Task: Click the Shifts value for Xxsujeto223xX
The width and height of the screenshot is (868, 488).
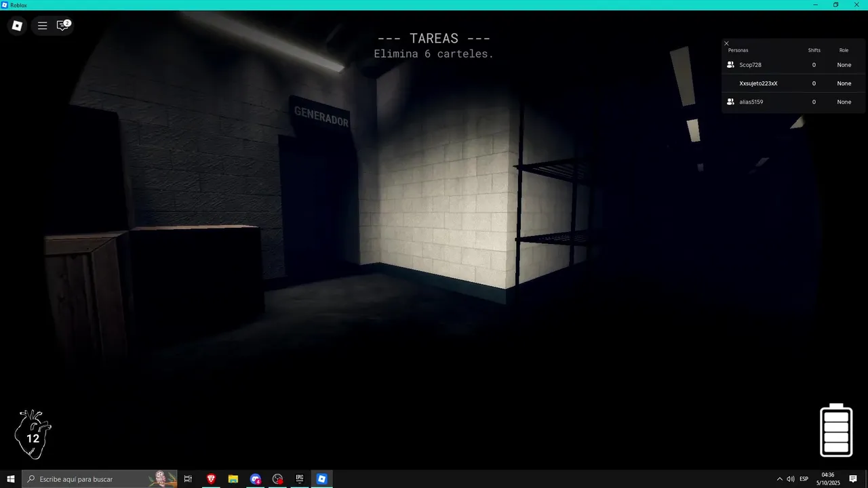Action: [814, 83]
